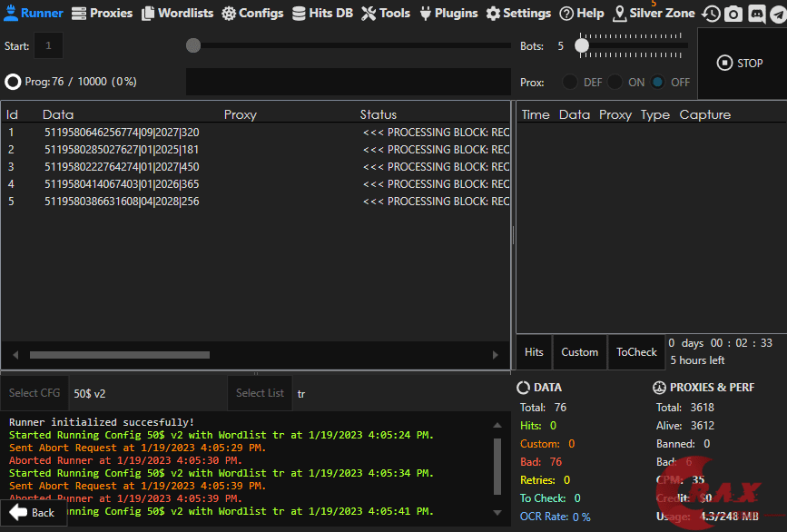Click the Telegram paper-plane icon
This screenshot has height=532, width=787.
(777, 14)
